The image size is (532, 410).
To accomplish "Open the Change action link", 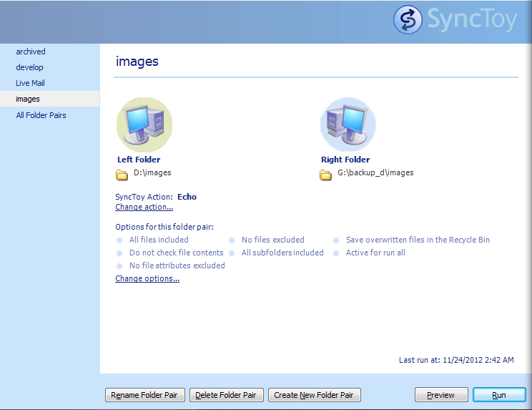I will pos(144,207).
